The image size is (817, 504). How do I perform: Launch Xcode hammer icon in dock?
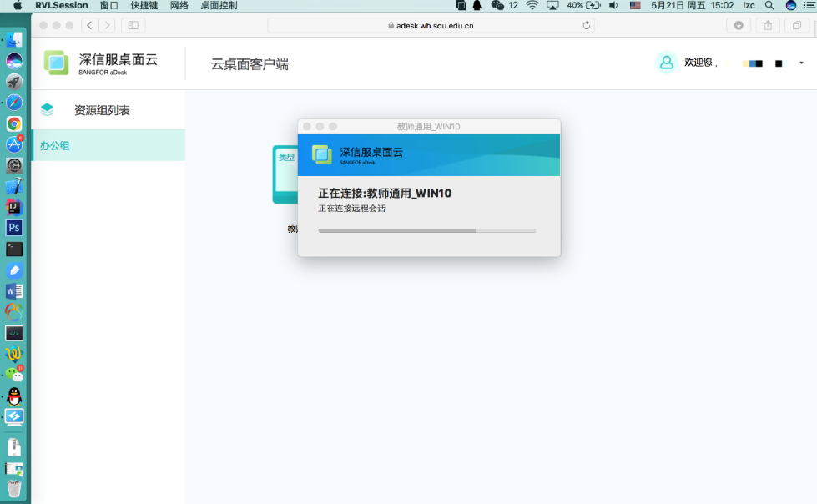point(14,186)
